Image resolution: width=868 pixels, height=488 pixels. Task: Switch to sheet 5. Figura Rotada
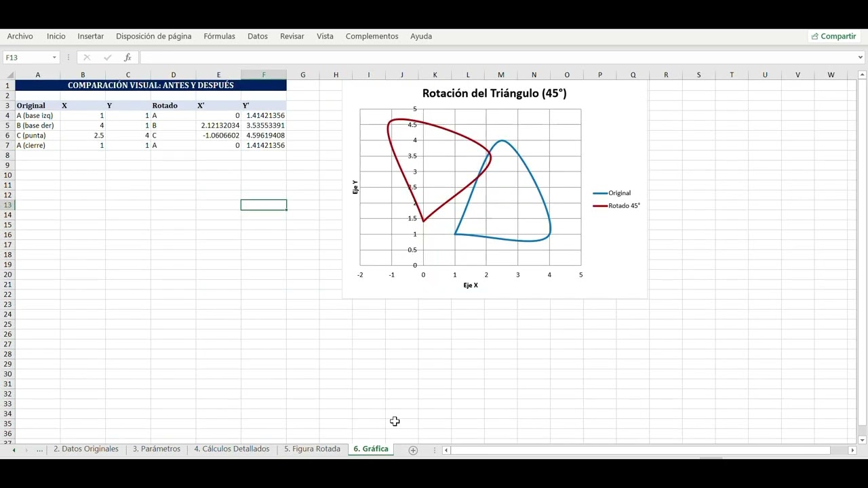[x=312, y=449]
